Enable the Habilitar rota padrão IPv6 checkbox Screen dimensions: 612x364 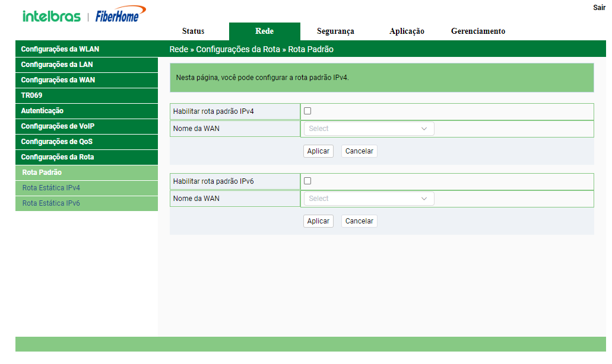point(307,181)
